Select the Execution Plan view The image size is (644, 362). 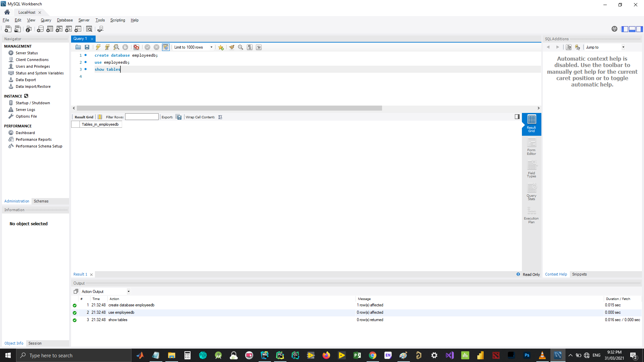click(x=532, y=215)
